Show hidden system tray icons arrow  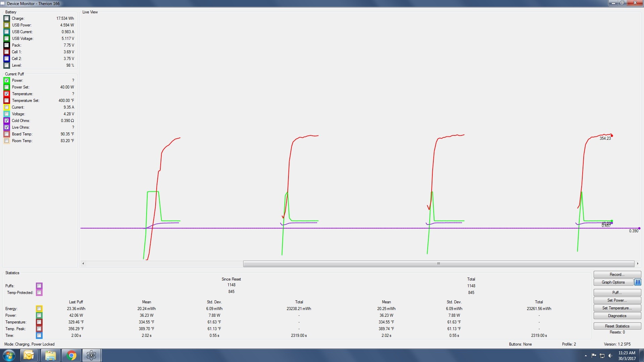tap(586, 356)
